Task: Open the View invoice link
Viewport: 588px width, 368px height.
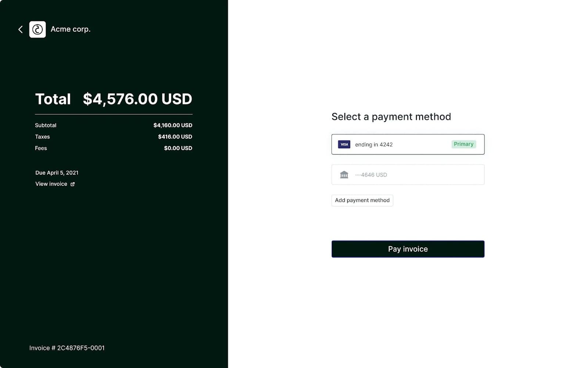Action: [x=51, y=184]
